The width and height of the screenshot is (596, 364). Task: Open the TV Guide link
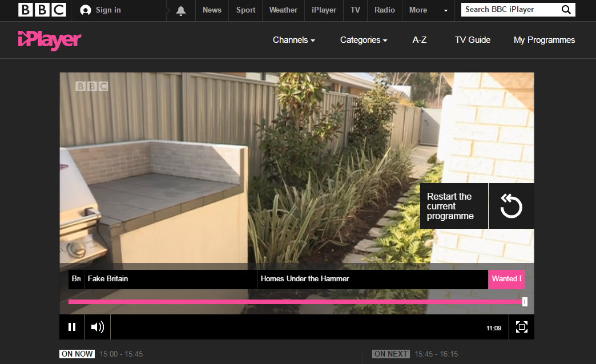coord(473,40)
